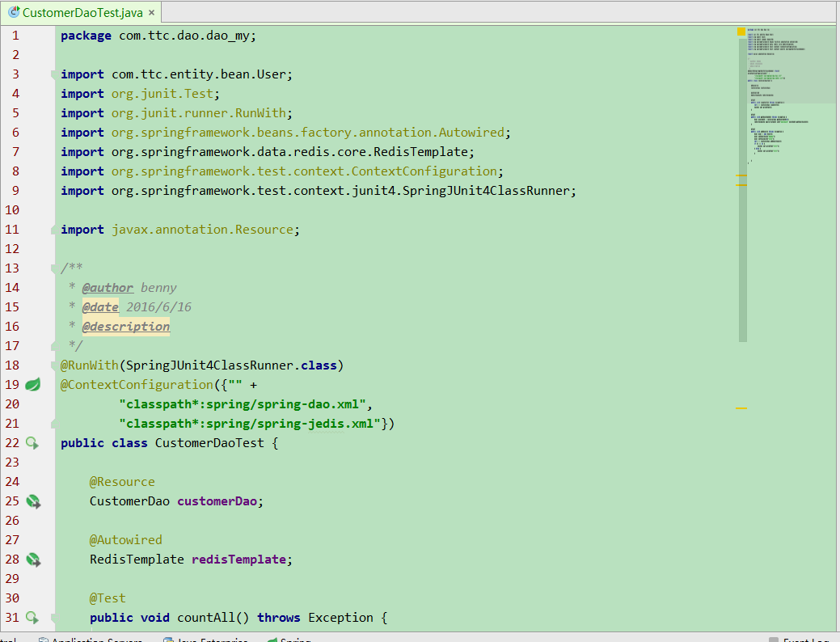Navigate to customerDao bean via gutter icon

click(x=33, y=501)
